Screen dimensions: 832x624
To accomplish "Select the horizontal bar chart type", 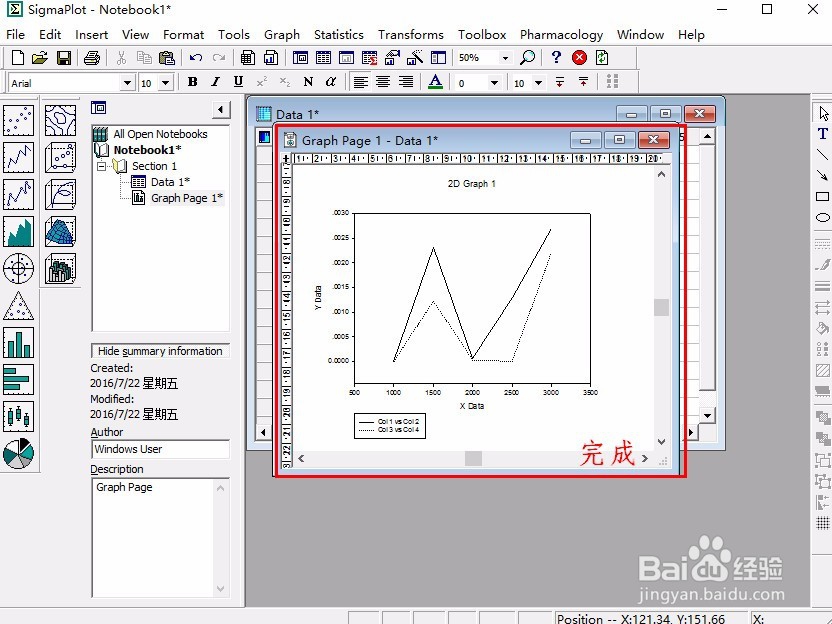I will [19, 379].
